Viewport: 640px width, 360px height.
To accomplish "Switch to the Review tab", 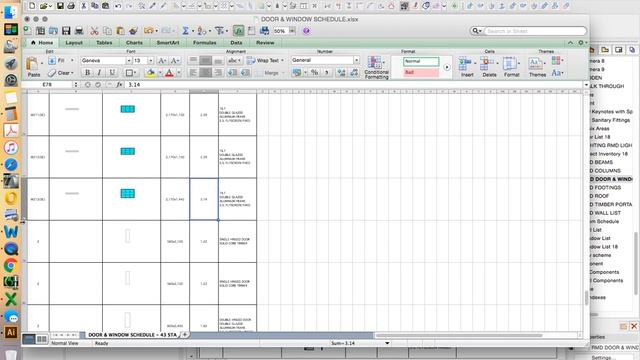I will [x=265, y=42].
